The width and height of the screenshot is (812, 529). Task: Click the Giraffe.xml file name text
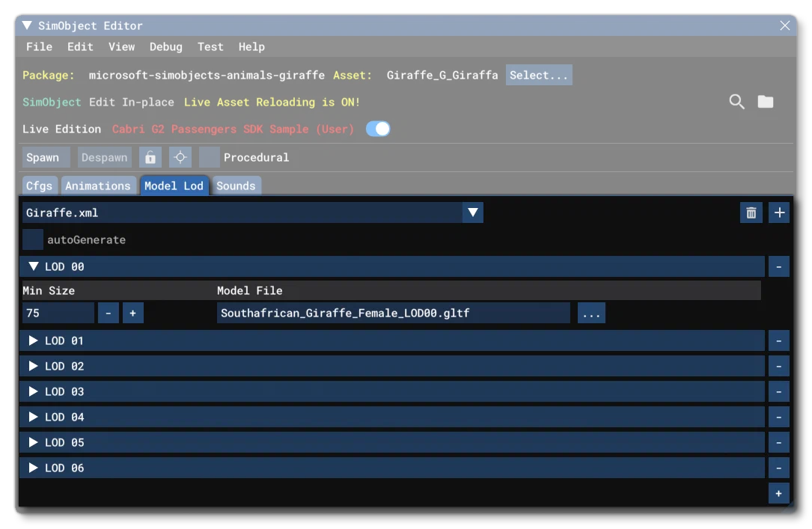coord(62,212)
